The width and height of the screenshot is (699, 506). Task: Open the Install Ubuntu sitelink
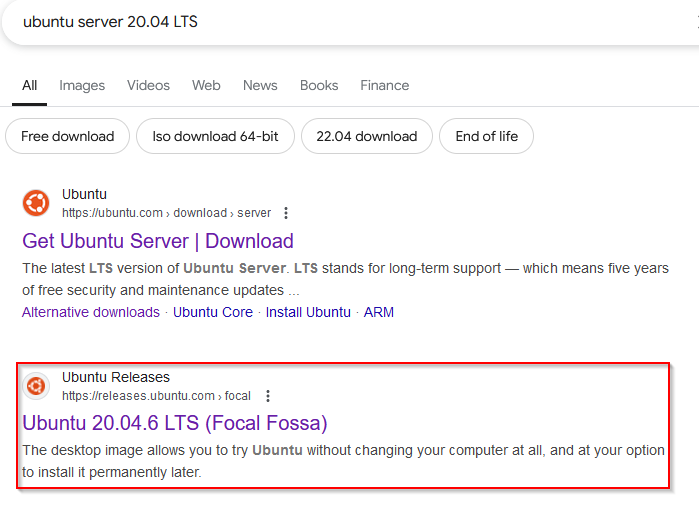[x=308, y=312]
